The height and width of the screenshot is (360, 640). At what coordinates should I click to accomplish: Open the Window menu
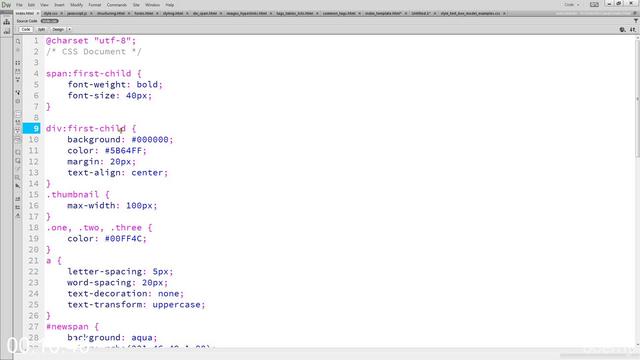click(152, 5)
